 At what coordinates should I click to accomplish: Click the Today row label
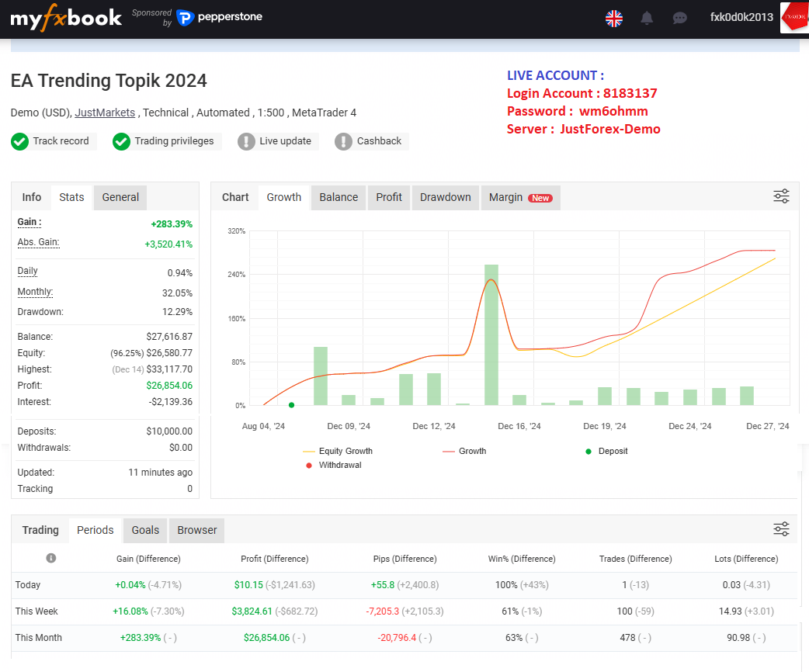[28, 585]
